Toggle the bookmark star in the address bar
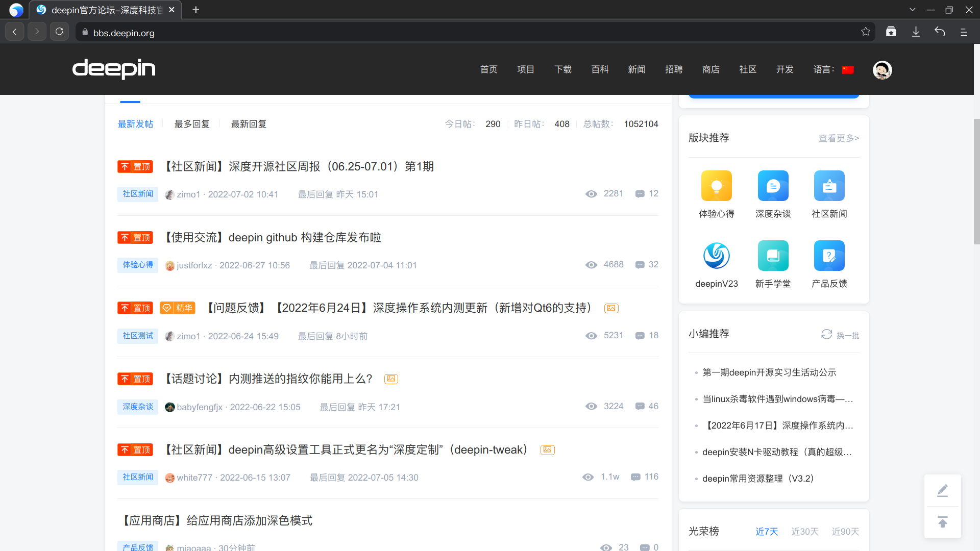The height and width of the screenshot is (551, 980). click(x=866, y=32)
